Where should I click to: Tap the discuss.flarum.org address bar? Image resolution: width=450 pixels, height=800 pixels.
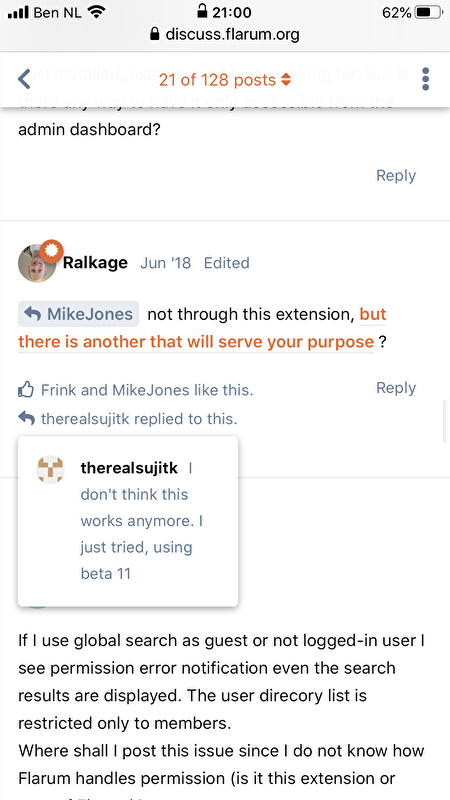(224, 35)
